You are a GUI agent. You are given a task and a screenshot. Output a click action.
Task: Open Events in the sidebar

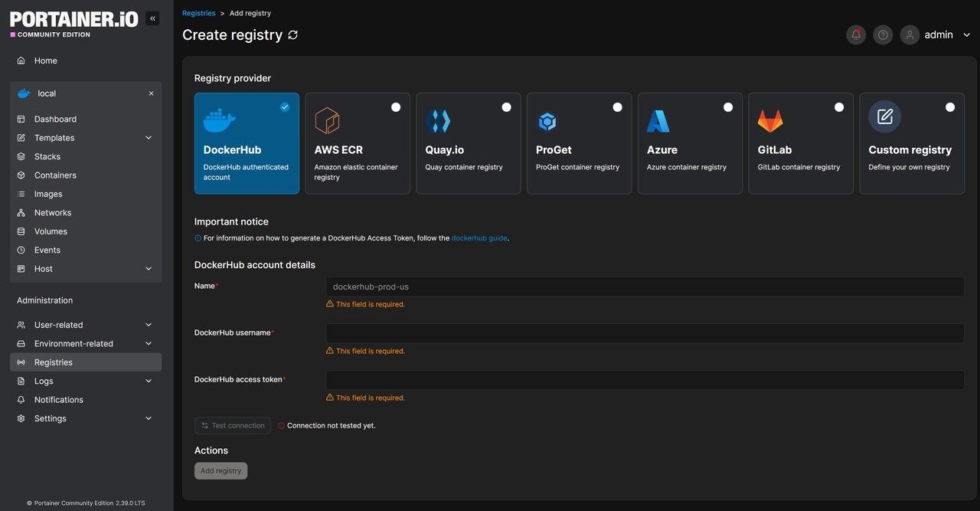(x=86, y=250)
